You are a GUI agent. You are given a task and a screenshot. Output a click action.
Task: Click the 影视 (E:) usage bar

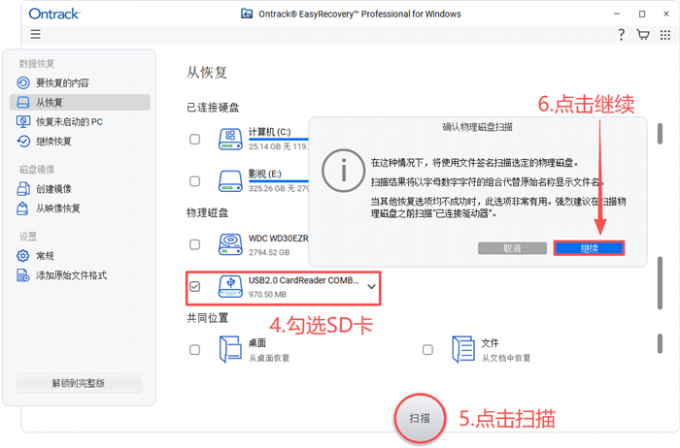(x=278, y=181)
